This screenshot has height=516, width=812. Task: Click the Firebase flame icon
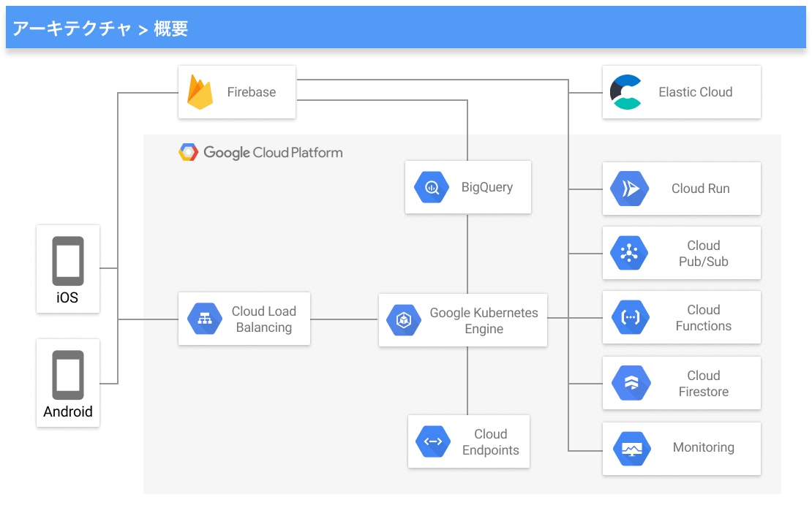pos(200,92)
